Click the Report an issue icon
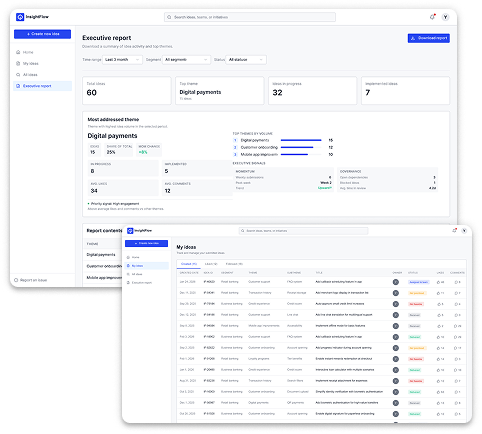482x434 pixels. [x=16, y=280]
